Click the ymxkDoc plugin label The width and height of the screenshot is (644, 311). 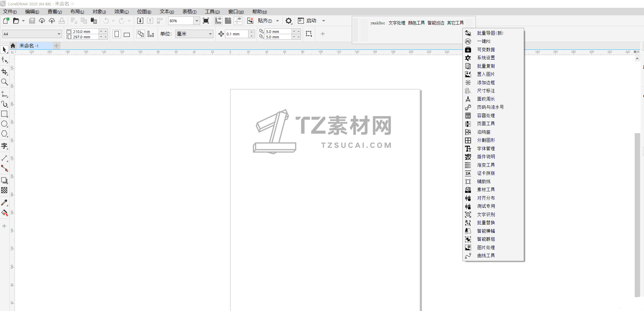click(378, 23)
